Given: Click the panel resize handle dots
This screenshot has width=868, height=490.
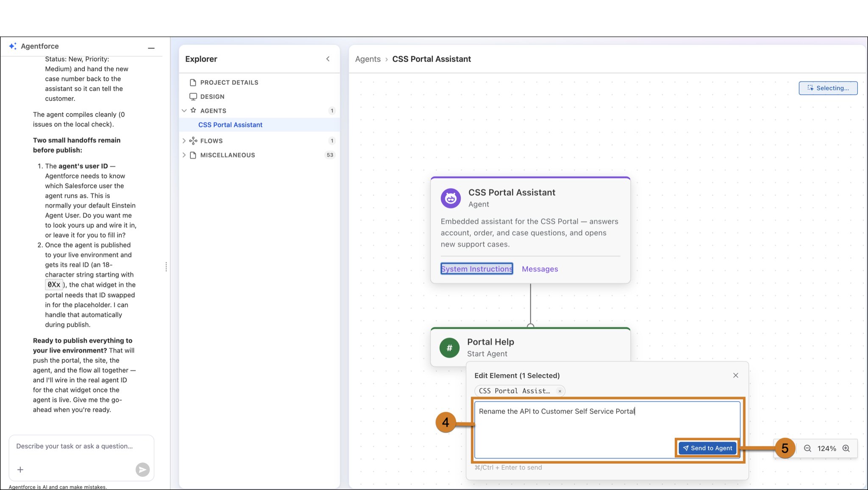Looking at the screenshot, I should click(x=166, y=267).
